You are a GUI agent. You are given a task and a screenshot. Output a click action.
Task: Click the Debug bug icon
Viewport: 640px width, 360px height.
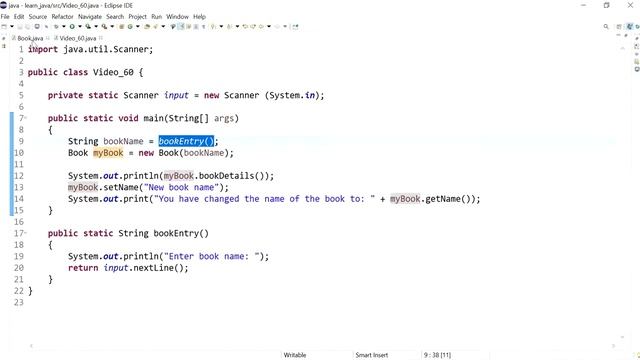56,27
